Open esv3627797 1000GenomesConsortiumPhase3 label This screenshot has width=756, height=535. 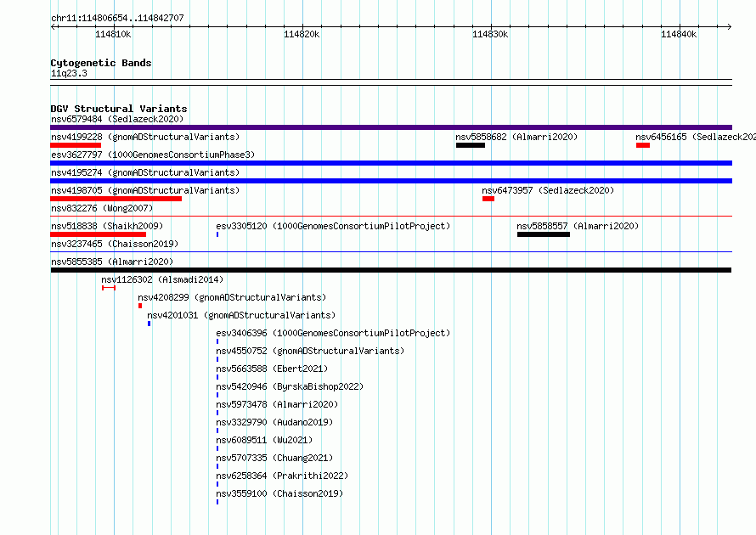[153, 155]
